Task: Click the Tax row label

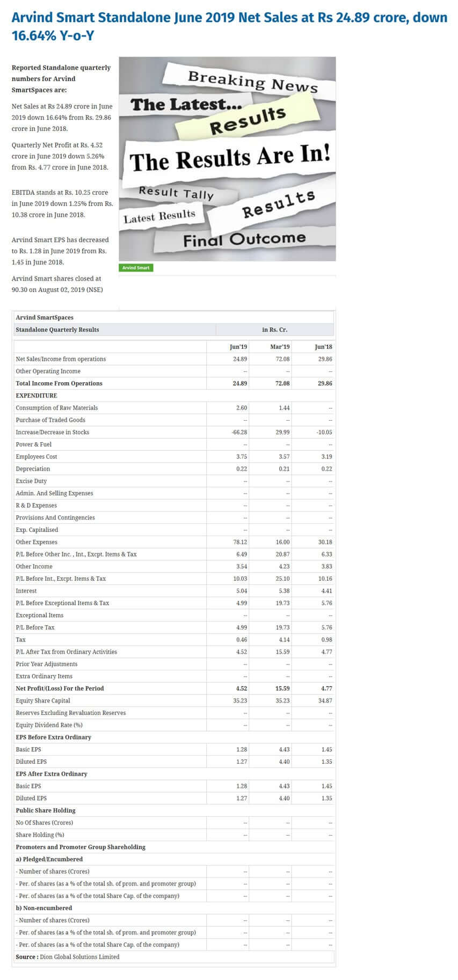Action: [x=20, y=640]
